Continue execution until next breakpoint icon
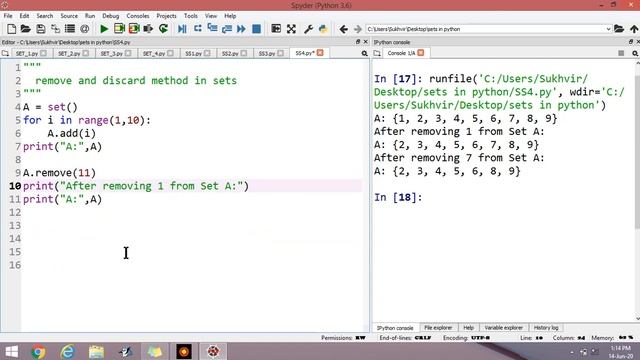The width and height of the screenshot is (640, 360). pos(241,29)
